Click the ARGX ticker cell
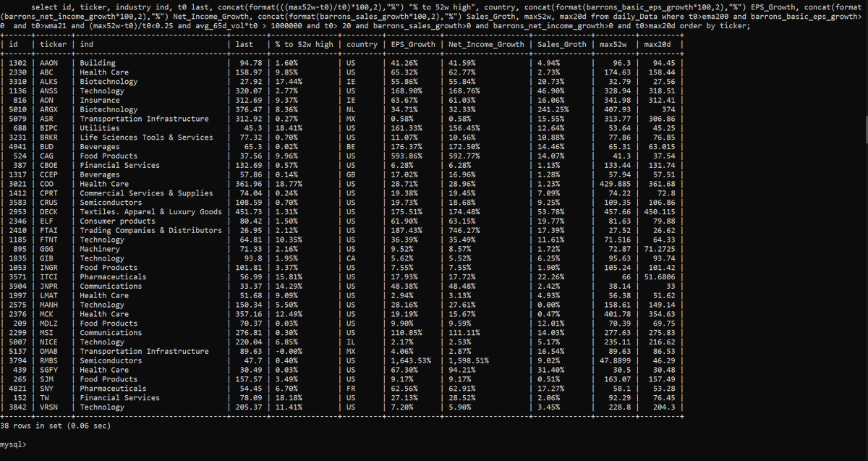Screen dimensions: 868x461 coord(49,109)
